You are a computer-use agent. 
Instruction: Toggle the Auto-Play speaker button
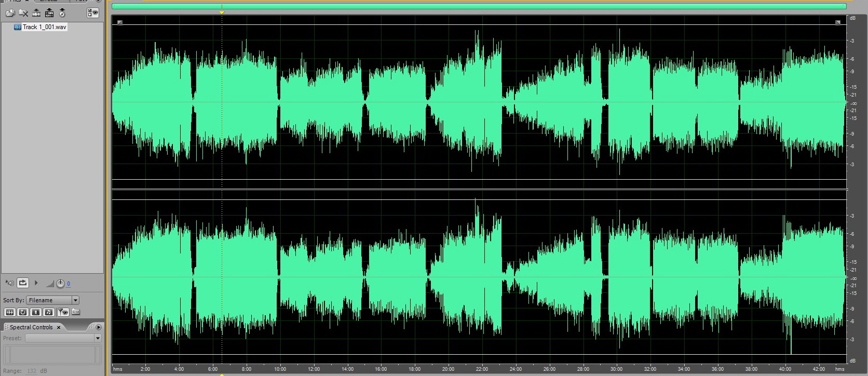click(x=9, y=283)
